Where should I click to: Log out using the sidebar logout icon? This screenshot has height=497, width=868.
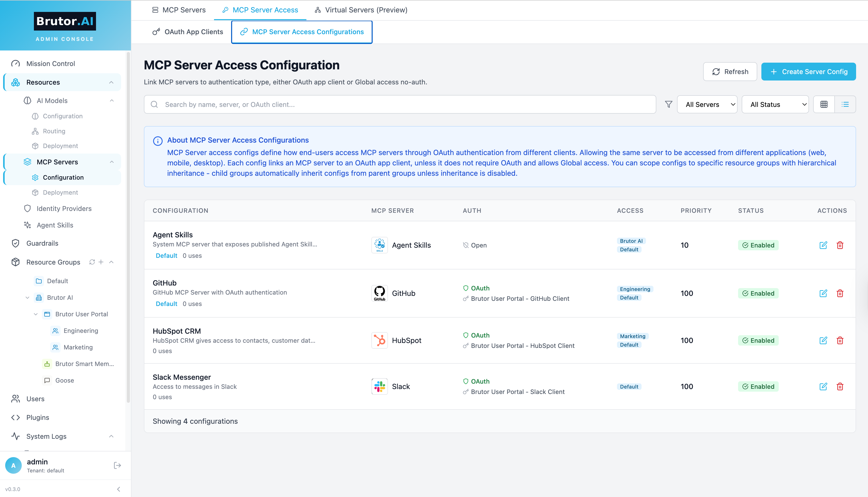[117, 465]
